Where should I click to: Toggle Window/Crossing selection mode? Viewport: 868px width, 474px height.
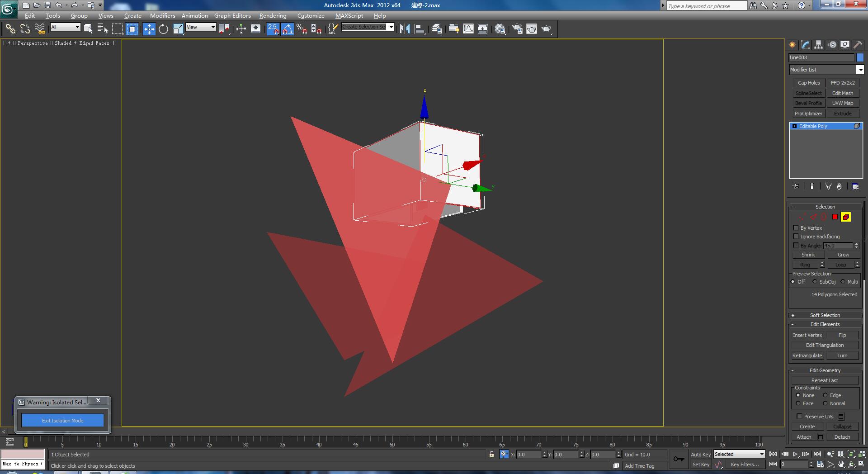(132, 29)
